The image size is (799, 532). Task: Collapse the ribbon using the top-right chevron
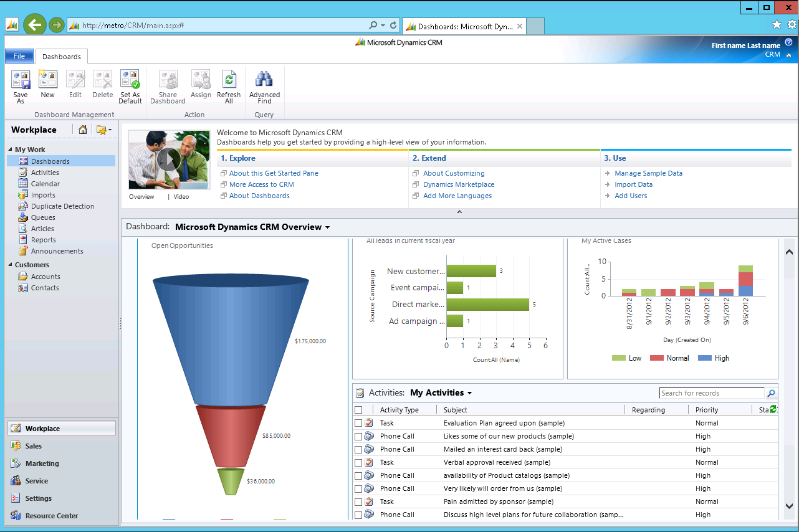(x=789, y=55)
